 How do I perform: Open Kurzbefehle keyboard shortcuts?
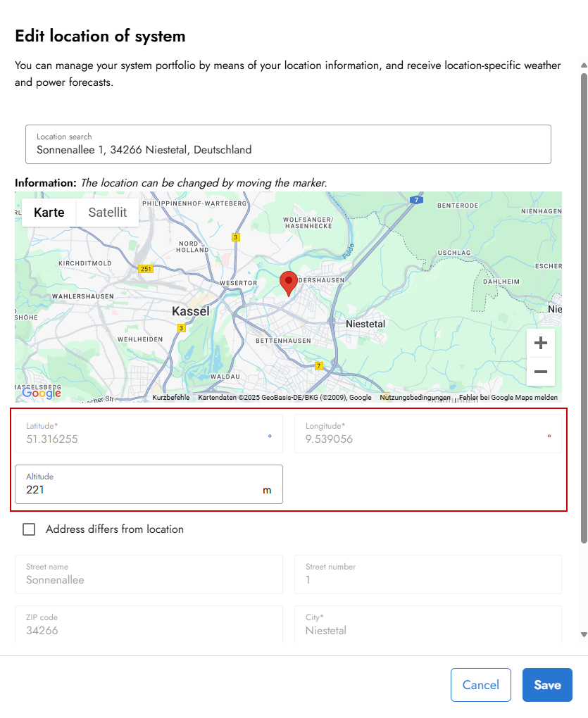170,397
